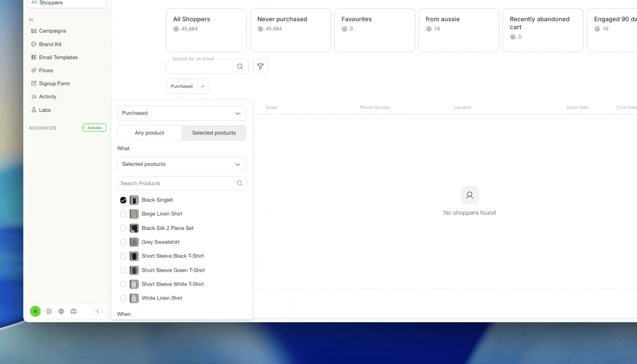Select the Engaged 90 days segment card

[x=612, y=30]
